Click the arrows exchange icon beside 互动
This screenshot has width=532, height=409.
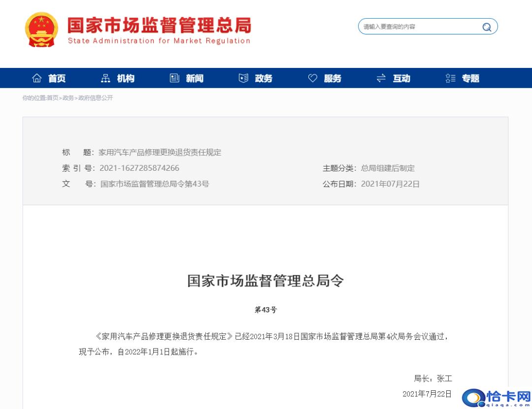coord(381,78)
